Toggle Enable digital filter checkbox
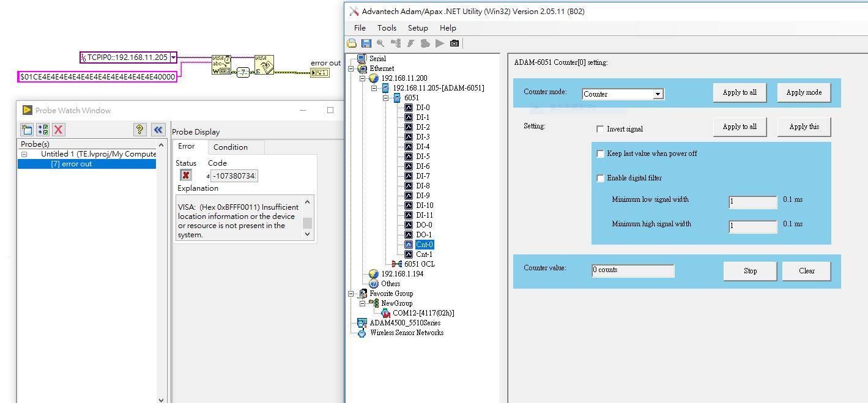Screen dimensions: 868x403 (600, 178)
